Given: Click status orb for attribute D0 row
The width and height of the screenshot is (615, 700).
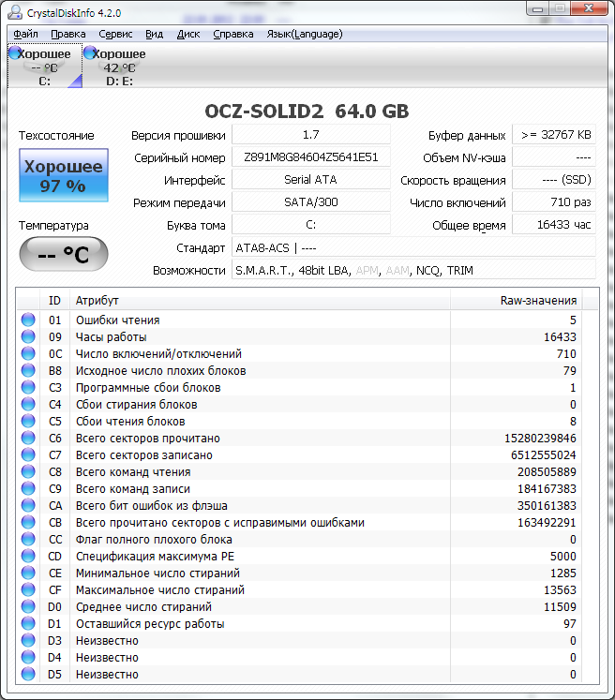Looking at the screenshot, I should point(28,606).
